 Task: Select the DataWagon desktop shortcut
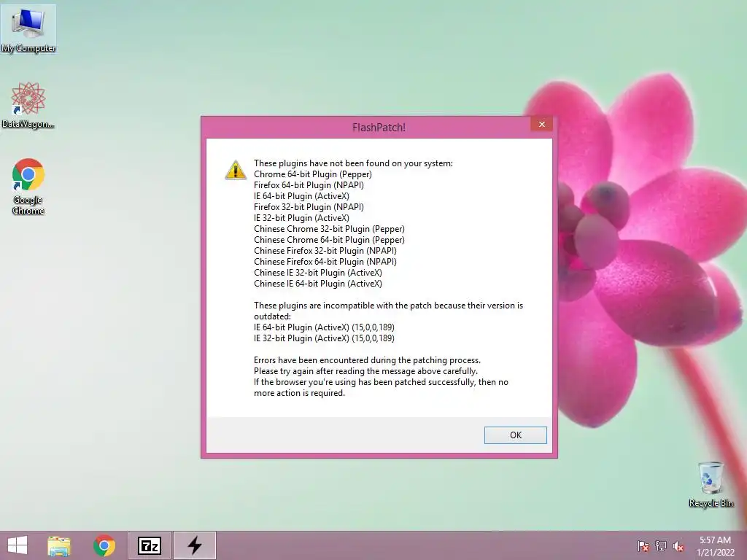click(x=28, y=105)
